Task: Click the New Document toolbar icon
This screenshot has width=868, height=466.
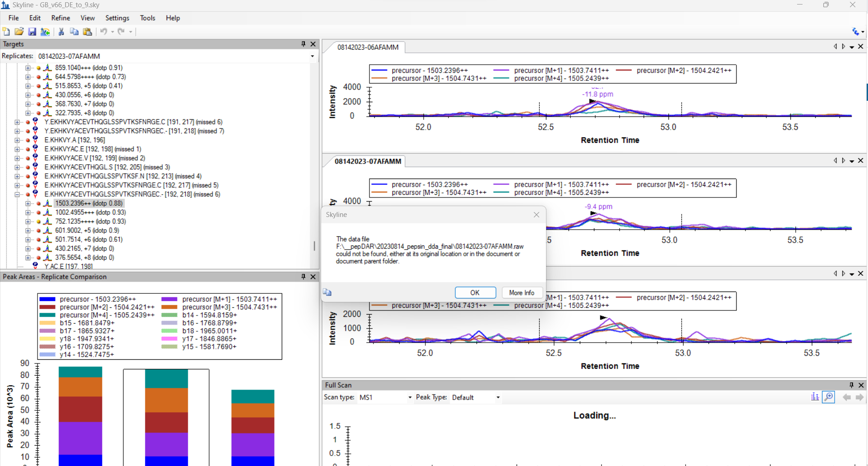Action: tap(6, 32)
